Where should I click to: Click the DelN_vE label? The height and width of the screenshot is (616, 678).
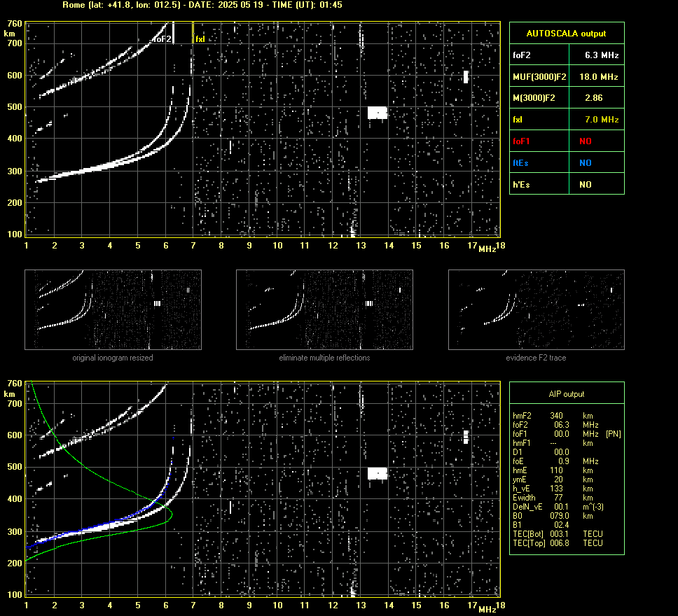pyautogui.click(x=527, y=507)
